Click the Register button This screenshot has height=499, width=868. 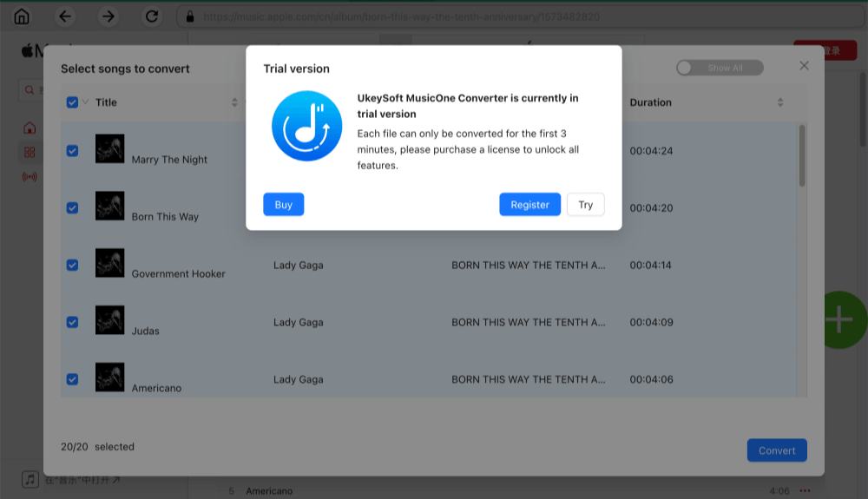529,205
